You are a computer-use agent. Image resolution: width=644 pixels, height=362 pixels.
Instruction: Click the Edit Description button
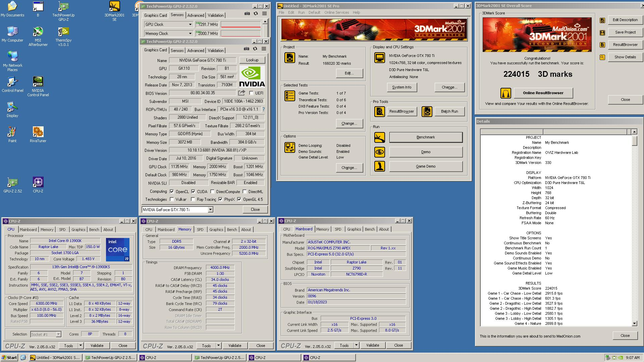click(x=625, y=20)
